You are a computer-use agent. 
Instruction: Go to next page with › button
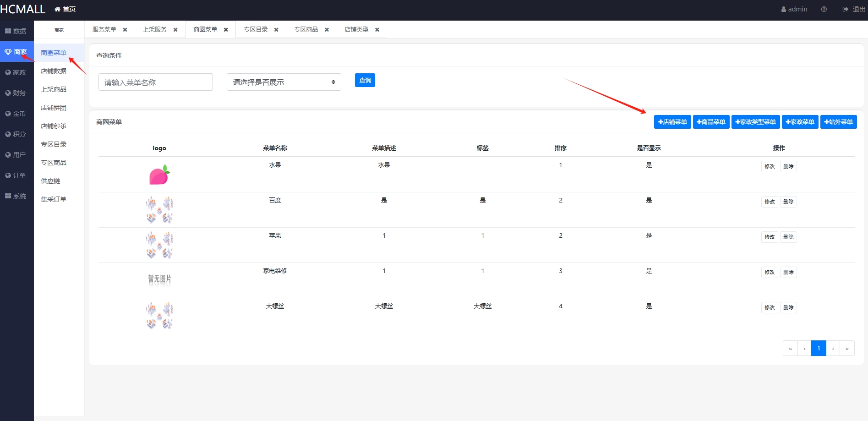(x=833, y=348)
